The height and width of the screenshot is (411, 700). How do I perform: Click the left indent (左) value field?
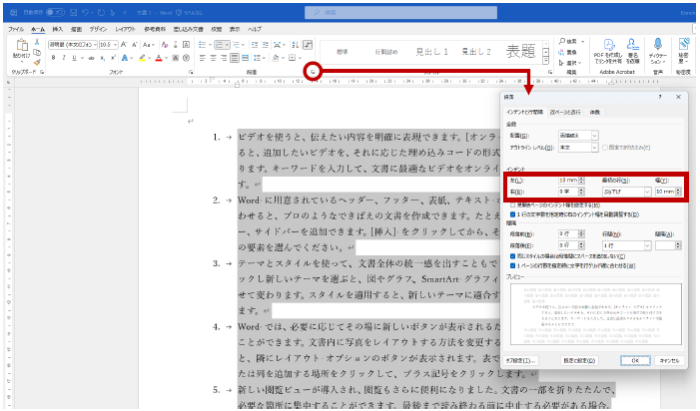click(x=565, y=180)
